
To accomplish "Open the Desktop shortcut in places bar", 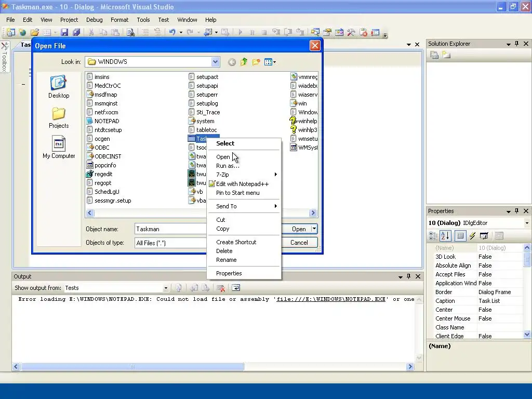I will [59, 87].
